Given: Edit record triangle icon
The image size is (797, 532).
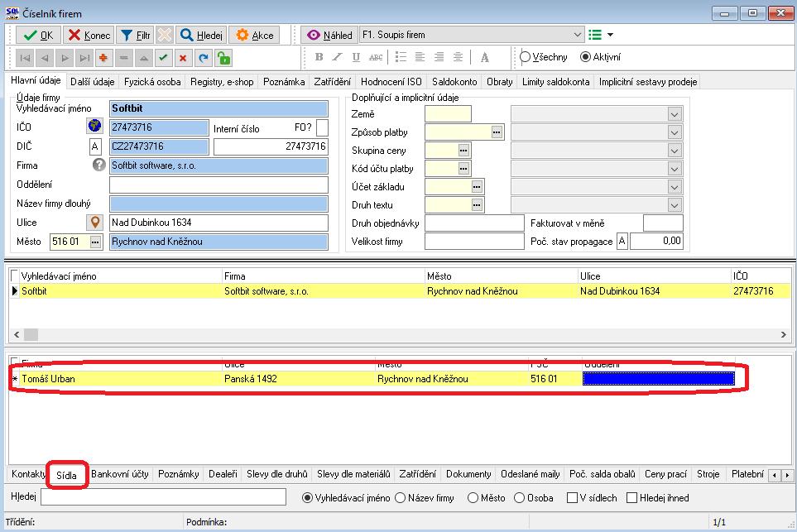Looking at the screenshot, I should coord(143,58).
